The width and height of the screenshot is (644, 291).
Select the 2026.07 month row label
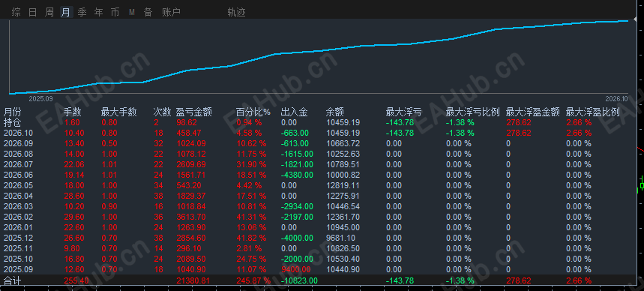coord(18,164)
